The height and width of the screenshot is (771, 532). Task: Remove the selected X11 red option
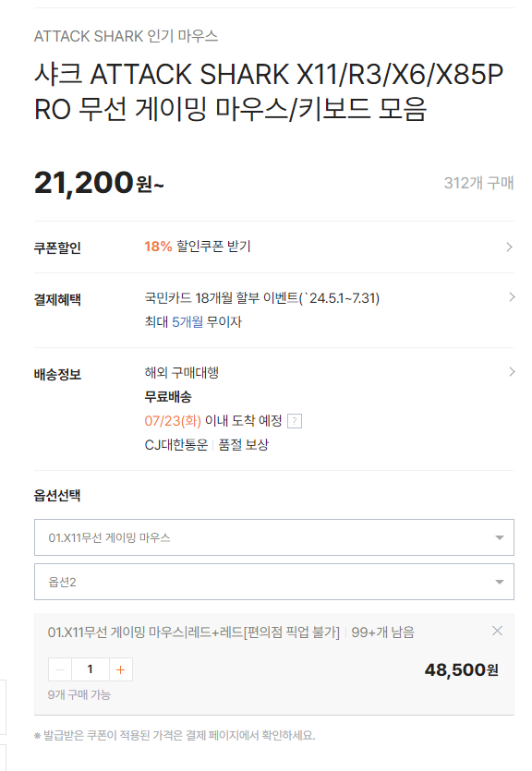tap(497, 631)
